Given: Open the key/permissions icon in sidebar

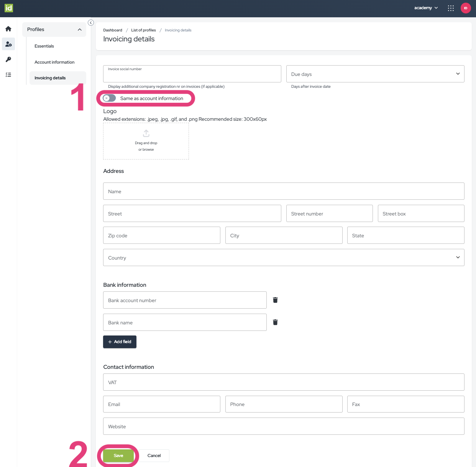Looking at the screenshot, I should point(8,59).
